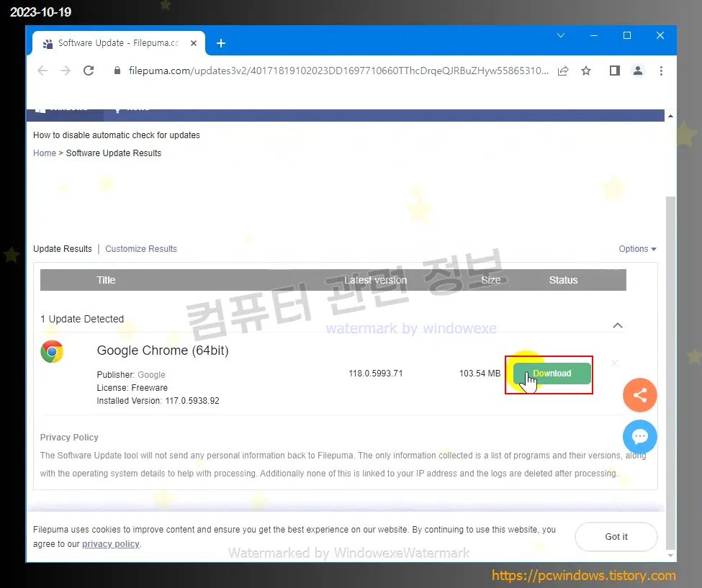The height and width of the screenshot is (588, 702).
Task: Click the Title column header
Action: 106,280
